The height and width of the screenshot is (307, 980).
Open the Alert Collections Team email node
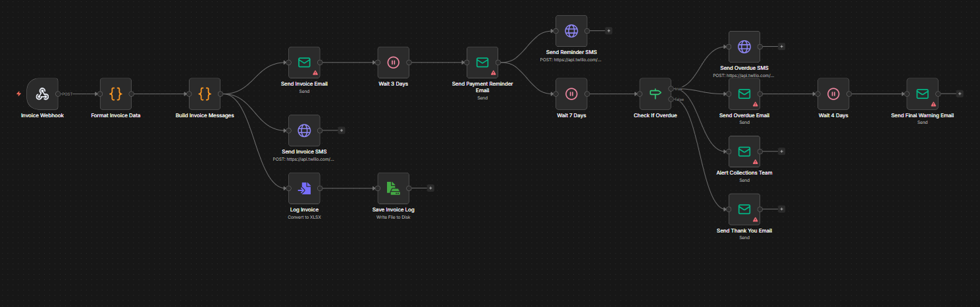(744, 152)
